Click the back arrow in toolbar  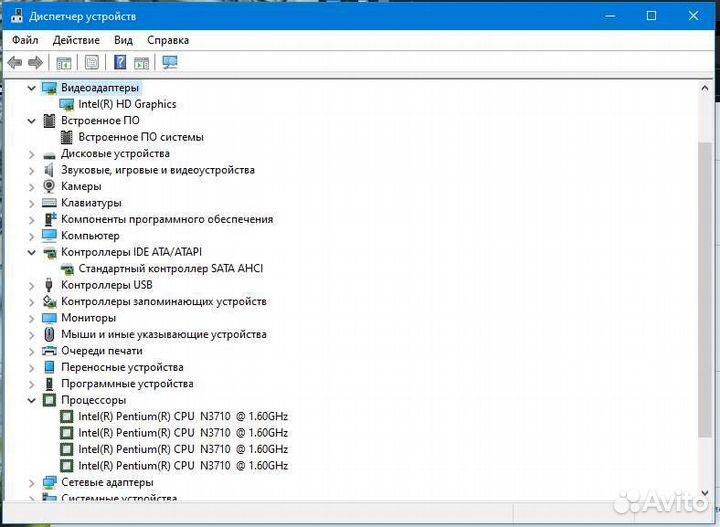tap(14, 62)
